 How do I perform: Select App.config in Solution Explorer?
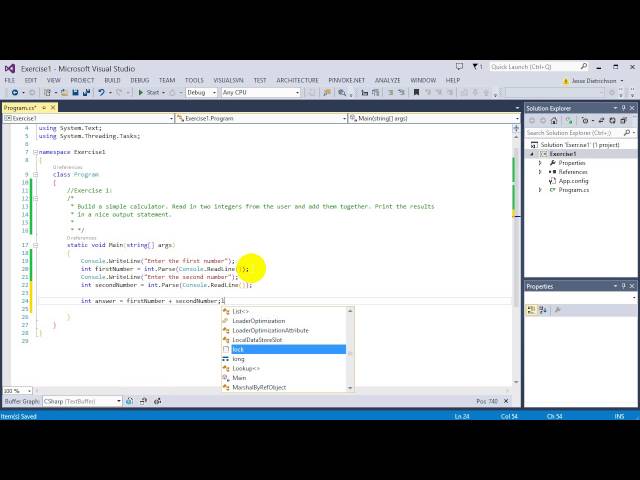point(573,181)
